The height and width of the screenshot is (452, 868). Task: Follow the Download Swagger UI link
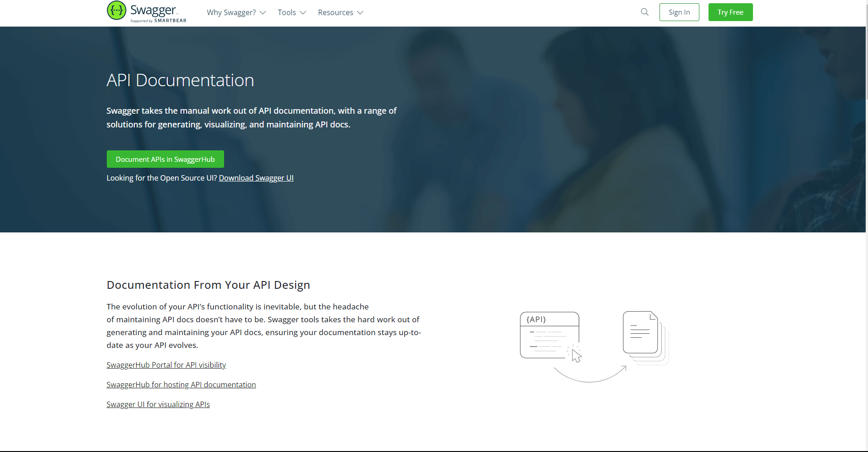(x=256, y=178)
